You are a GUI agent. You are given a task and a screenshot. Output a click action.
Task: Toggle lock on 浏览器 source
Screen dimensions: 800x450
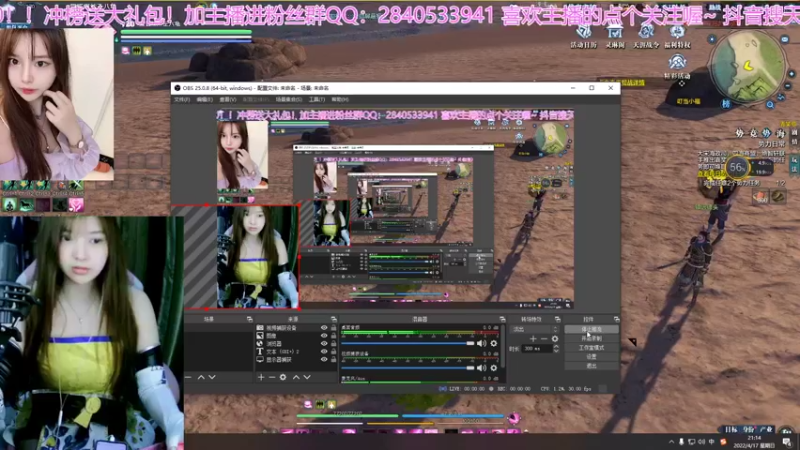click(334, 343)
